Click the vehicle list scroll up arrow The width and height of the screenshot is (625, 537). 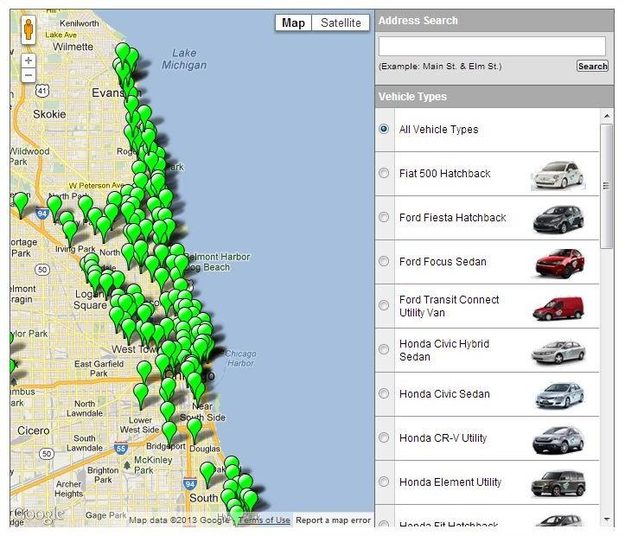click(606, 116)
